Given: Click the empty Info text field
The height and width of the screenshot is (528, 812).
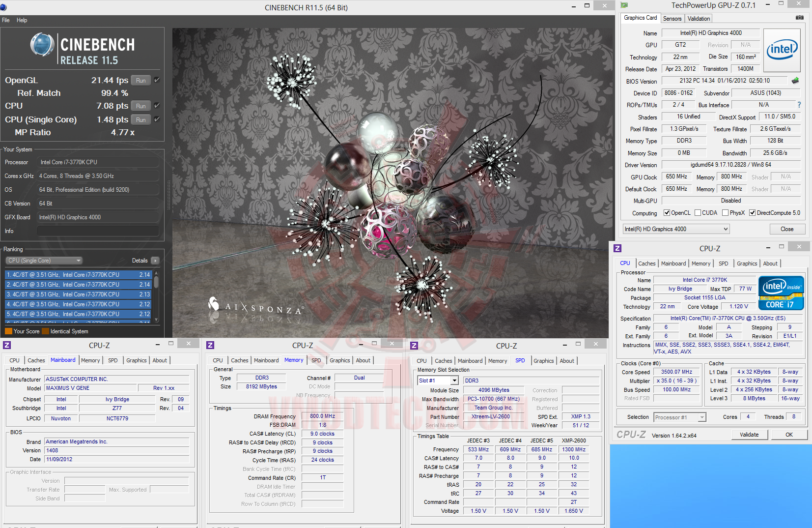Looking at the screenshot, I should coord(98,231).
